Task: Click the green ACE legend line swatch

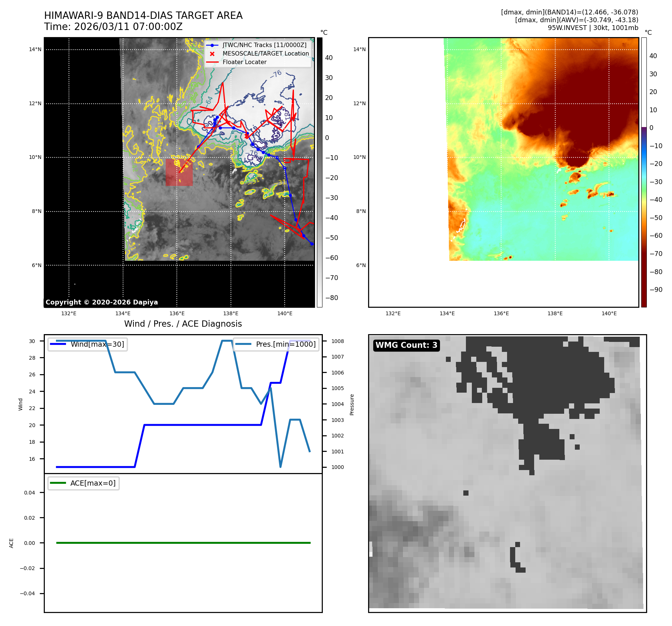Action: [x=58, y=483]
